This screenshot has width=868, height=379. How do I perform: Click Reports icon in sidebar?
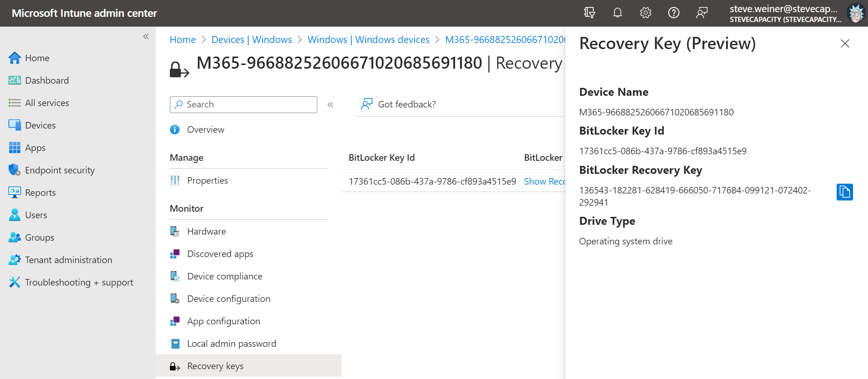click(x=15, y=193)
